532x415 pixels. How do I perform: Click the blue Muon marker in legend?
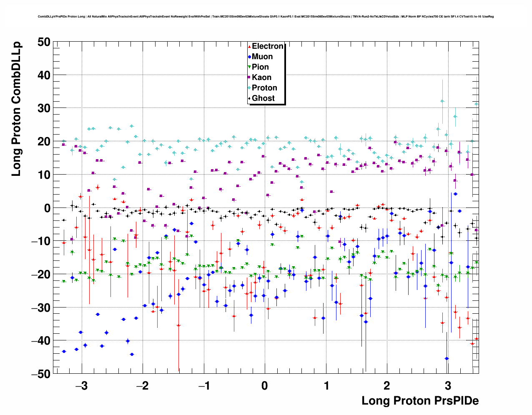coord(249,57)
